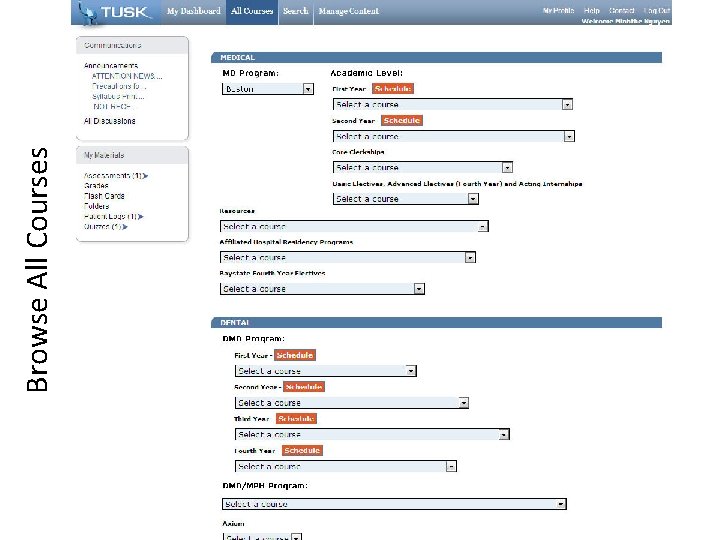Click the Help link in header
Screen dimensions: 720x540
coord(591,11)
